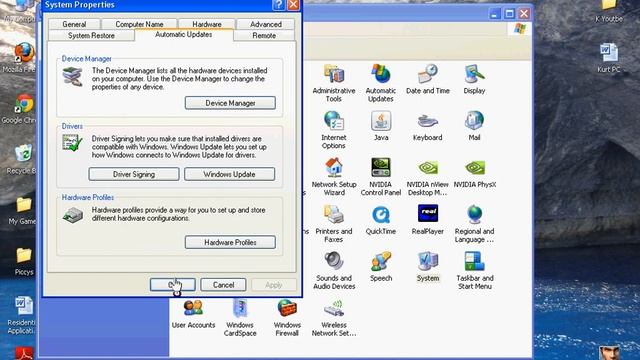Open Printers and Faxes icon
The image size is (640, 360).
333,224
